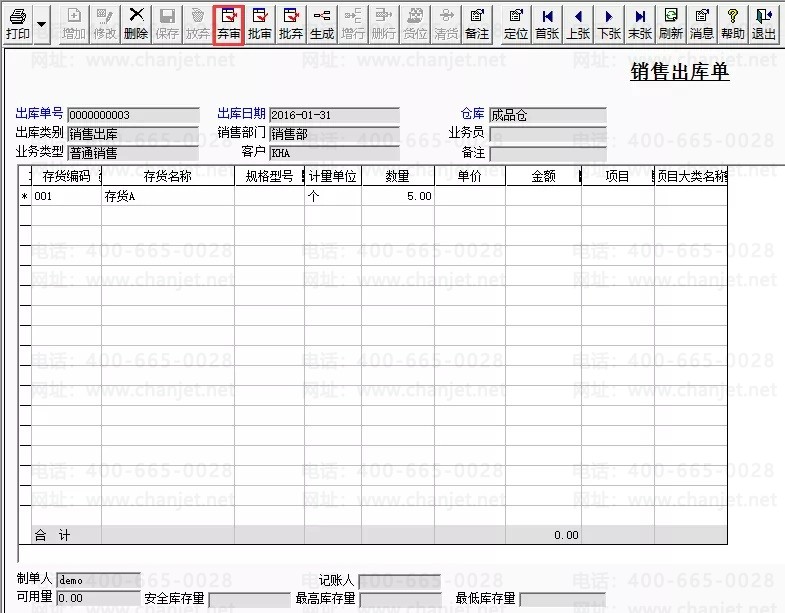Screen dimensions: 785x613
Task: Select the 批审 batch approve icon
Action: pos(260,24)
